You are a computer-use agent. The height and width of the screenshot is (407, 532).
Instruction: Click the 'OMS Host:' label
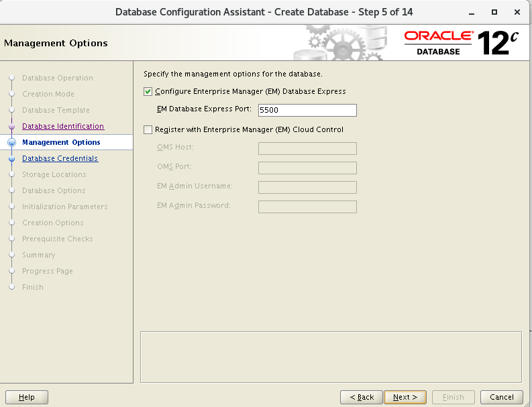[x=175, y=148]
